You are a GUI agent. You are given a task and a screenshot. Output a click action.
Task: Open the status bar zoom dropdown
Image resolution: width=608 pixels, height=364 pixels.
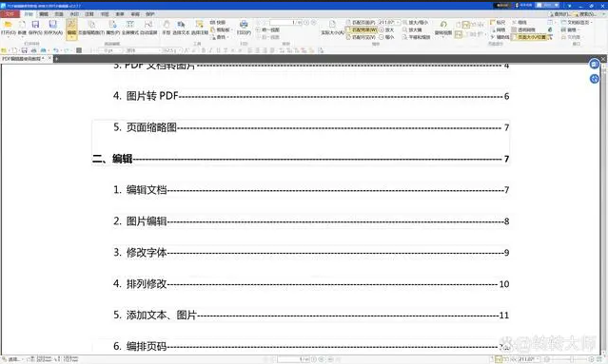(539, 359)
